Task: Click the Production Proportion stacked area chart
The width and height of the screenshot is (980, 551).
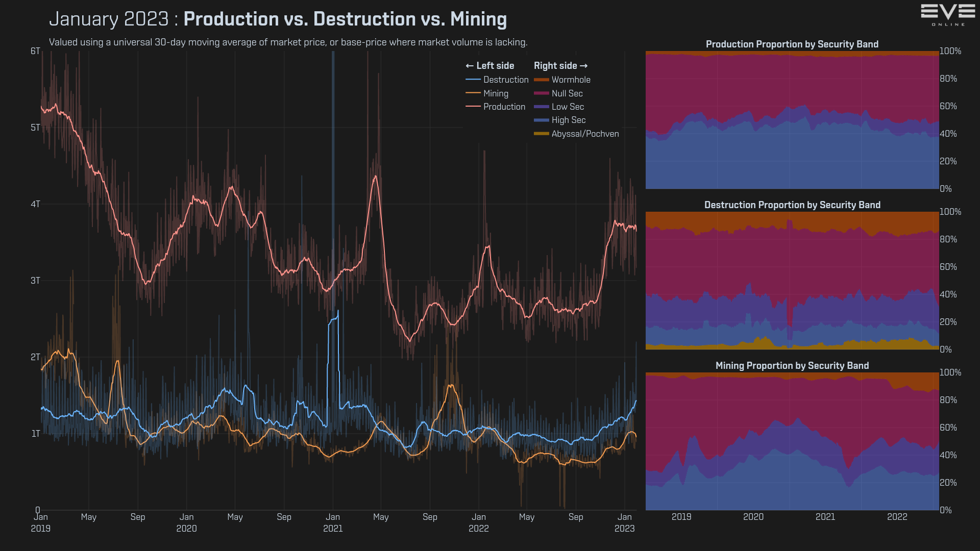Action: coord(792,120)
